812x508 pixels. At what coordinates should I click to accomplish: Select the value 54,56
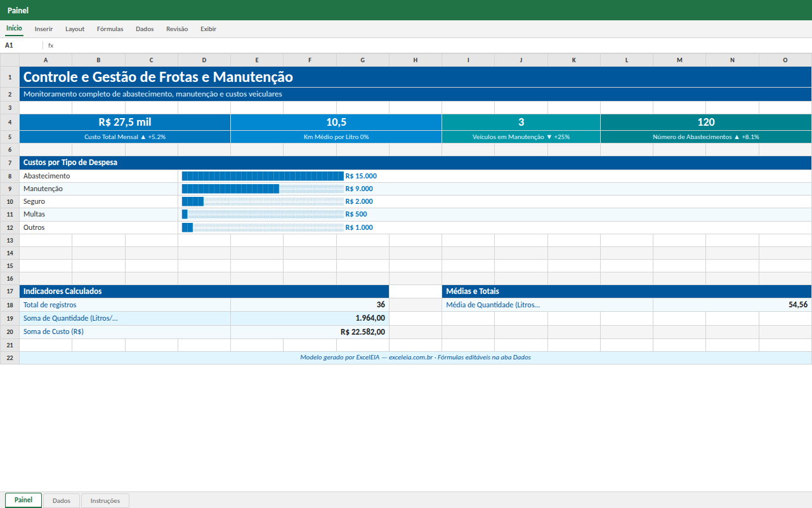point(733,305)
